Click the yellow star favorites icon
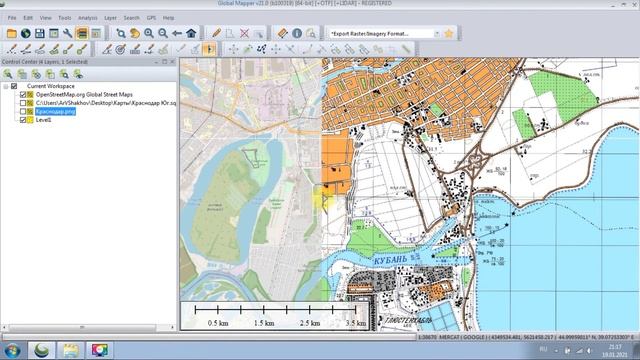The width and height of the screenshot is (640, 360). point(449,33)
